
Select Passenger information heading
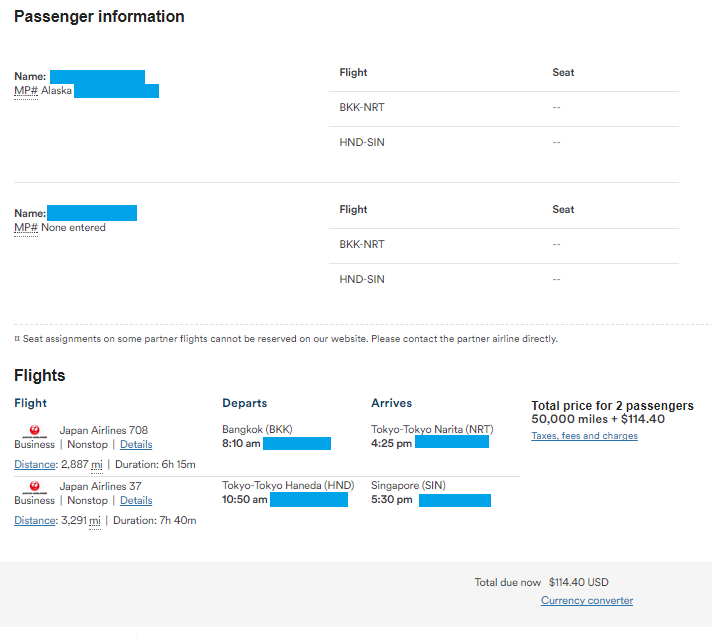point(99,16)
